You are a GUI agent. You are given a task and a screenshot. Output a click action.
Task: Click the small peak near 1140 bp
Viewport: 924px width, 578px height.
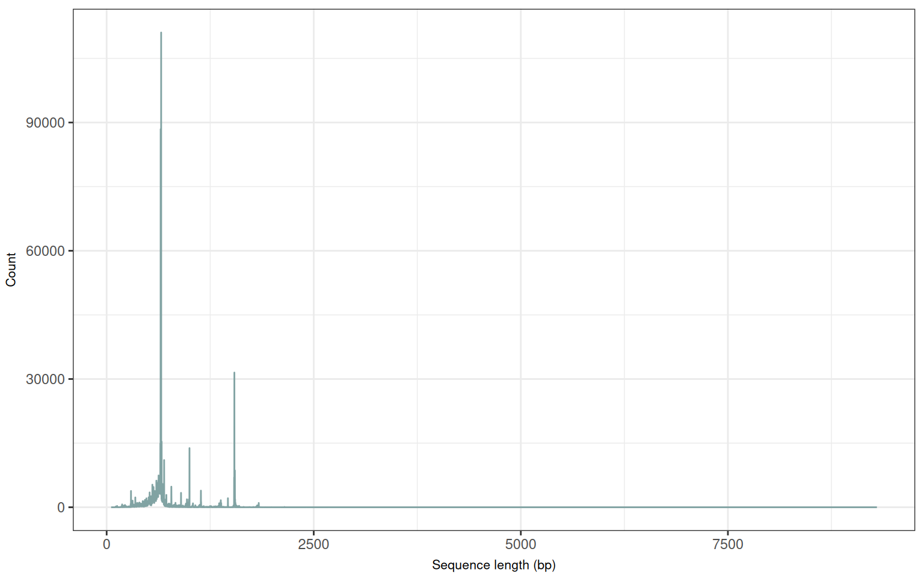coord(201,491)
